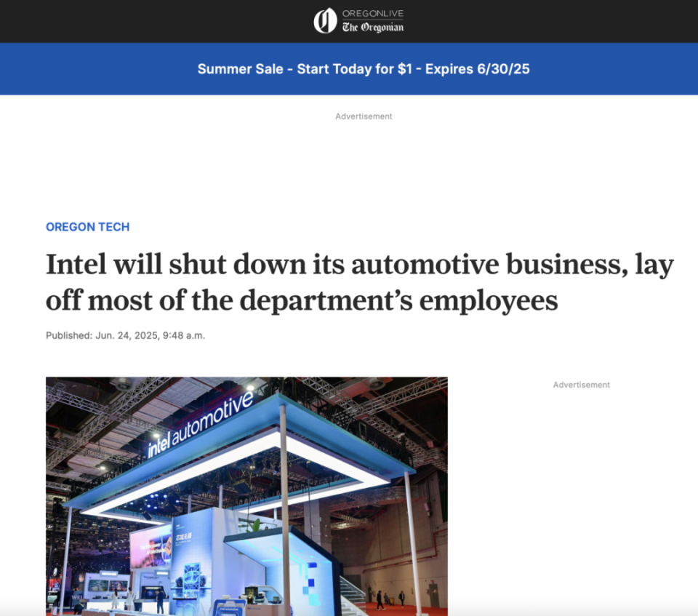This screenshot has width=698, height=616.
Task: Click the 'Start Today for $1' offer text
Action: (354, 69)
